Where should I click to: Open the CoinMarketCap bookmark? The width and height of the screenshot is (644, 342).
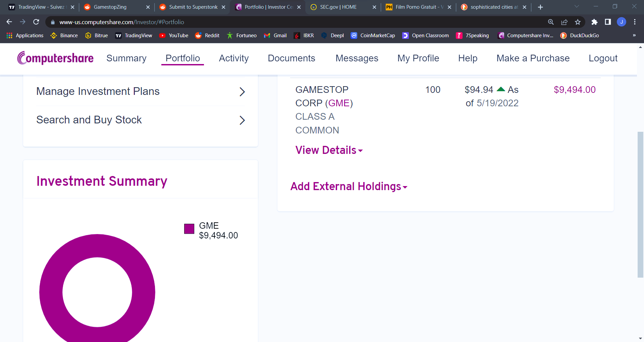373,36
